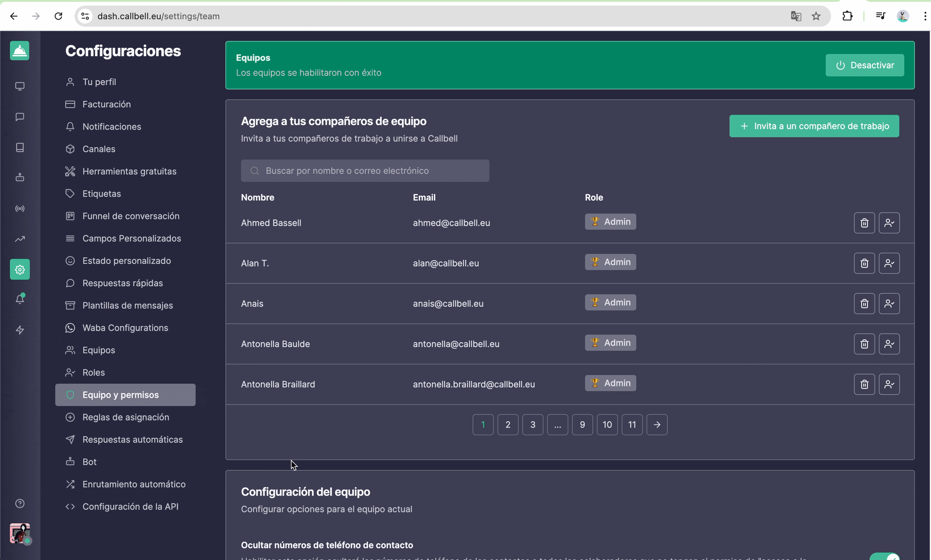The image size is (931, 560).
Task: Toggle hide contact phone numbers switch
Action: [885, 557]
